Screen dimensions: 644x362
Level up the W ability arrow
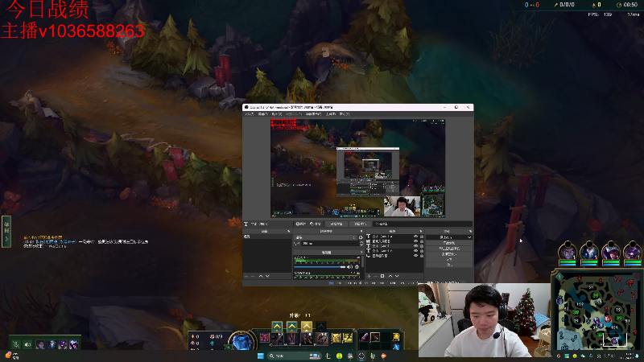[291, 327]
